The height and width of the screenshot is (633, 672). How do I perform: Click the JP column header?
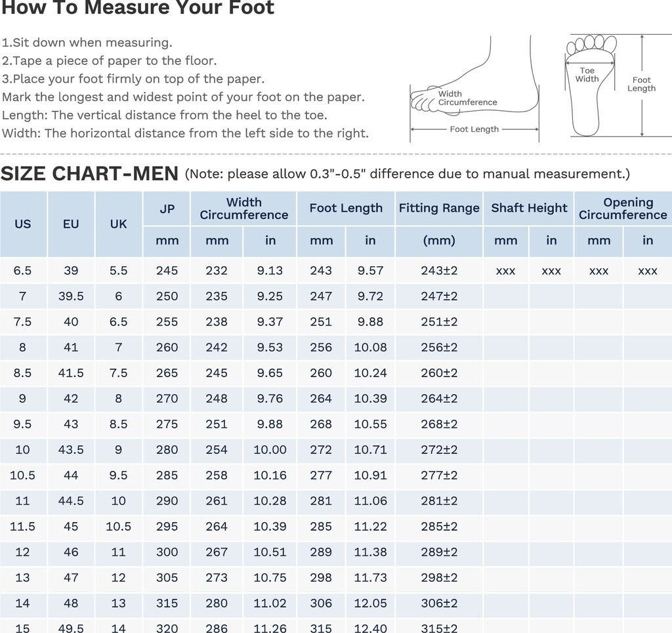tap(167, 209)
